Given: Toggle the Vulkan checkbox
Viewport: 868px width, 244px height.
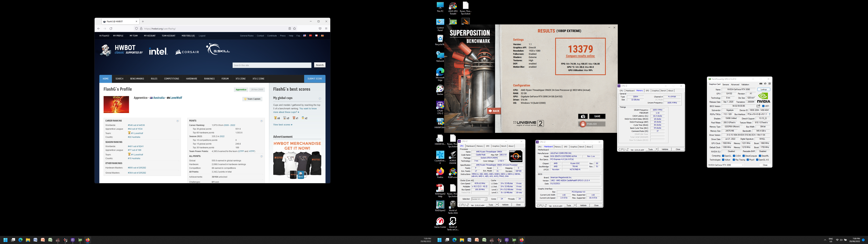Looking at the screenshot, I should [723, 160].
